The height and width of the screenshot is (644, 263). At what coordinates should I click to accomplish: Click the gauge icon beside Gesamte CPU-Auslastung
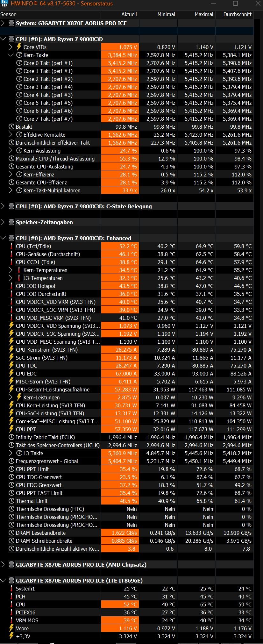pyautogui.click(x=11, y=166)
